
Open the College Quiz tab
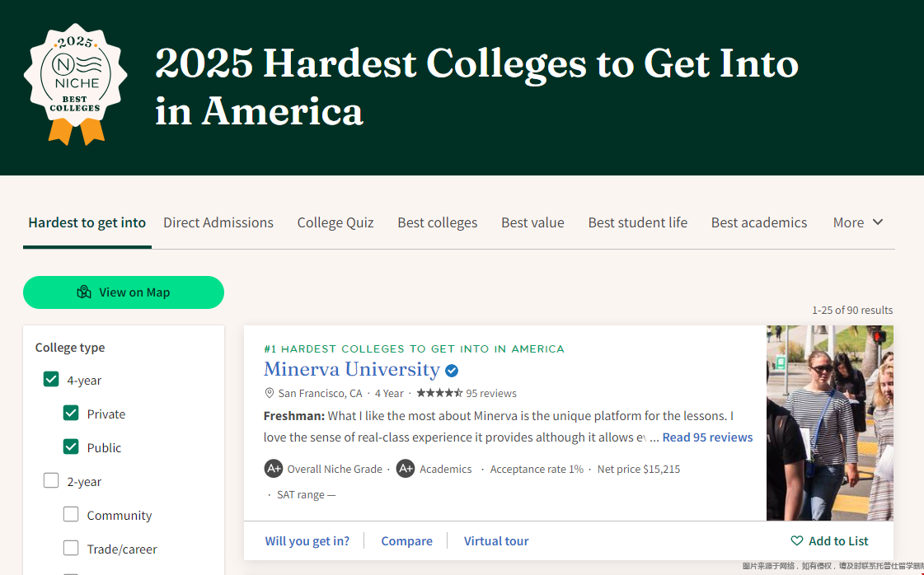335,222
